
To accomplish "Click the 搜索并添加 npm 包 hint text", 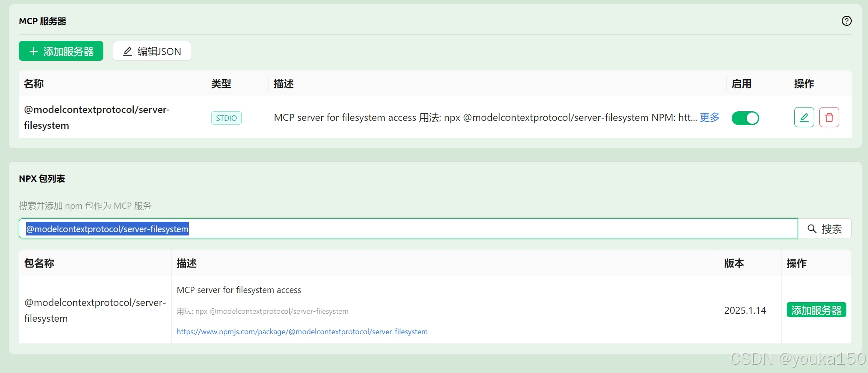I will (x=85, y=206).
